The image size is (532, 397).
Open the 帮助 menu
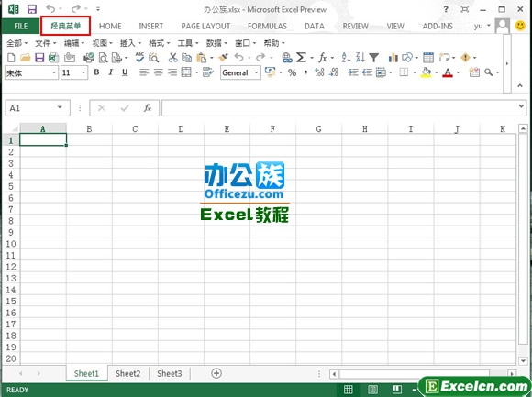point(274,43)
